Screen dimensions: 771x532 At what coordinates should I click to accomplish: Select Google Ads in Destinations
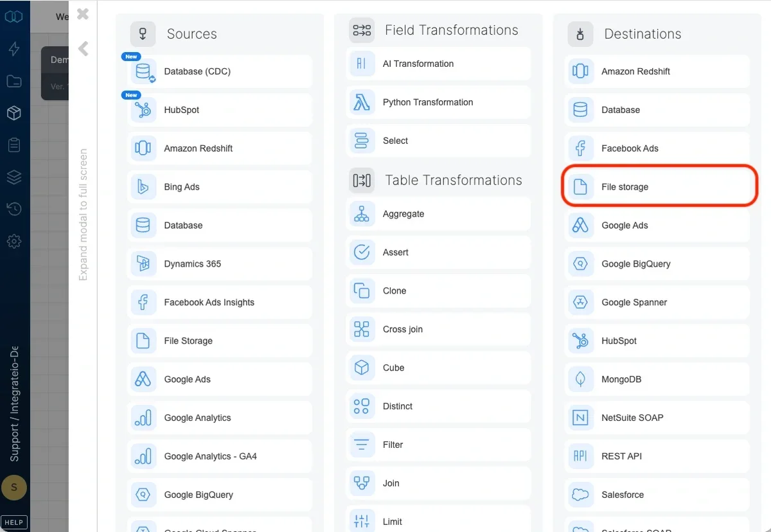(x=657, y=226)
